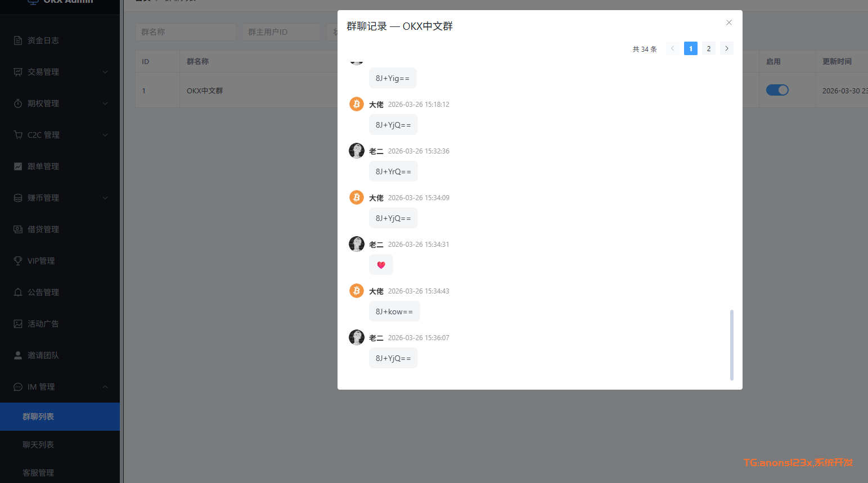Image resolution: width=868 pixels, height=483 pixels.
Task: Close the 群聊记录 dialog
Action: [729, 23]
